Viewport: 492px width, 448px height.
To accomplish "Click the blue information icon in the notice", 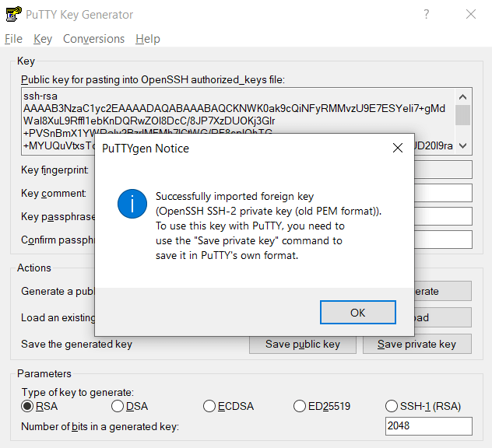I will click(132, 204).
